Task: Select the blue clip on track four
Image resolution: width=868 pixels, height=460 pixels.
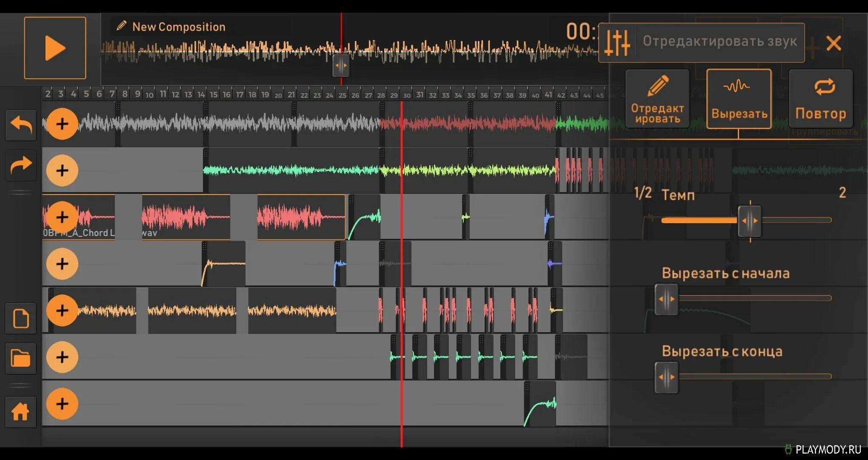Action: (x=340, y=264)
